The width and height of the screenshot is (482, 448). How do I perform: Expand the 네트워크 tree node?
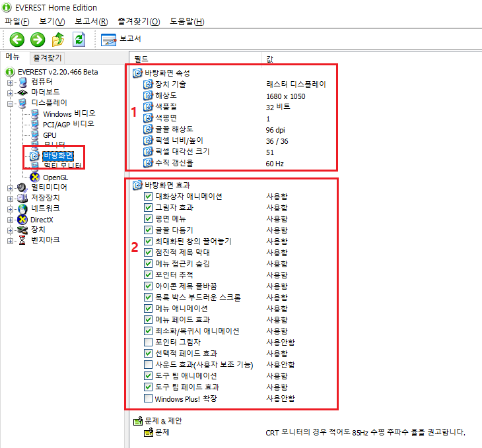[x=10, y=209]
